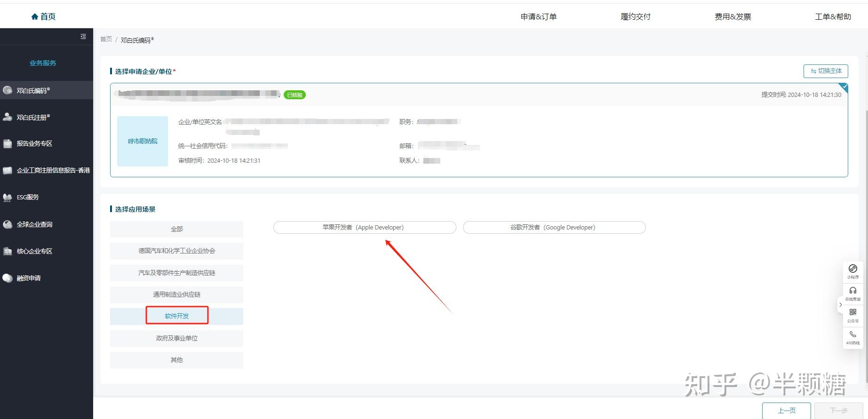The width and height of the screenshot is (868, 419).
Task: Click the 邓白氏注册 sidebar icon
Action: 8,117
